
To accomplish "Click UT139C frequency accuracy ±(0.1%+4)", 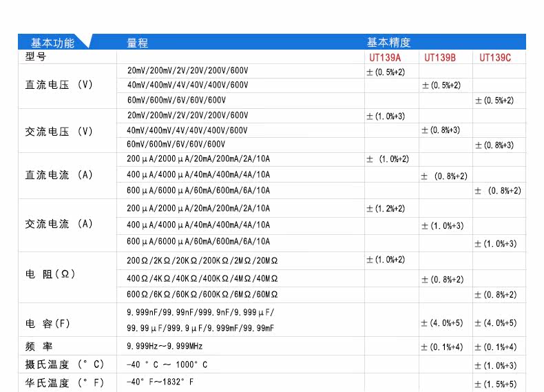I will pyautogui.click(x=495, y=347).
